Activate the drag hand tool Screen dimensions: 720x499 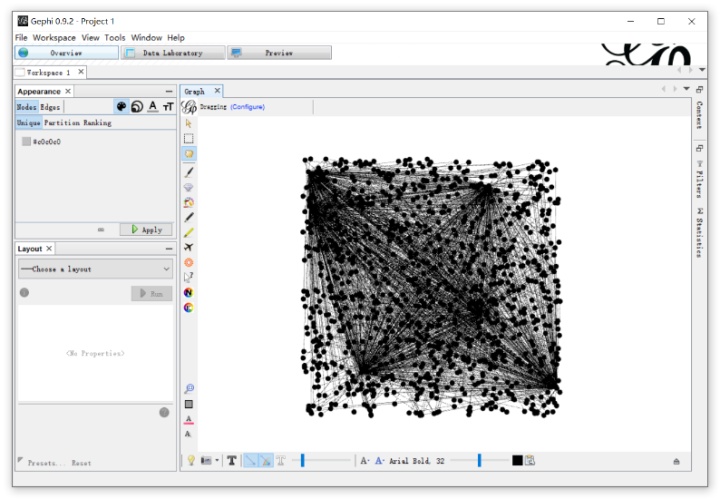coord(189,153)
